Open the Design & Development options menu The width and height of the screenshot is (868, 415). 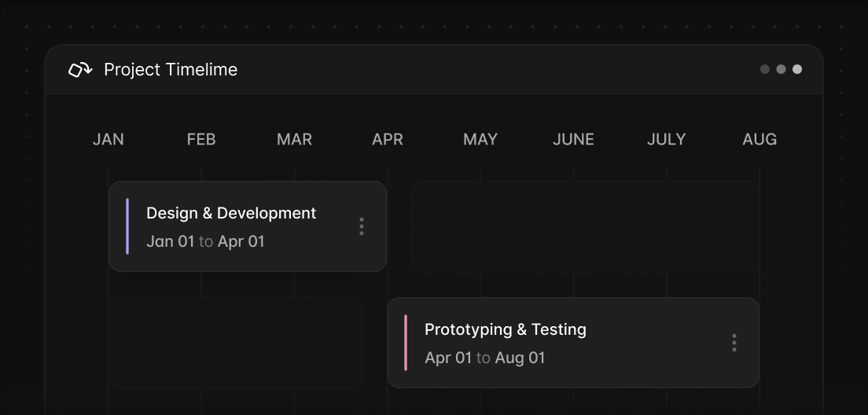pos(362,226)
